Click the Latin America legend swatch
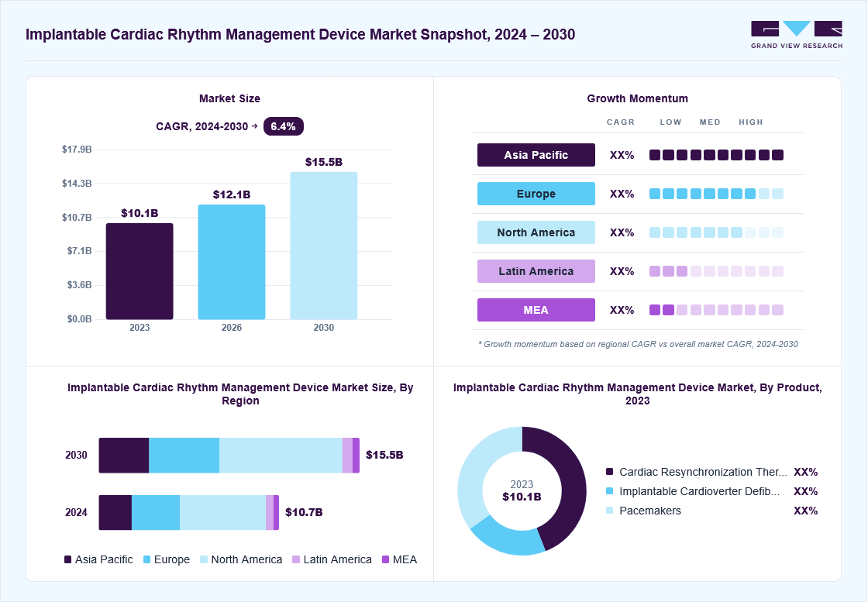 pyautogui.click(x=296, y=559)
